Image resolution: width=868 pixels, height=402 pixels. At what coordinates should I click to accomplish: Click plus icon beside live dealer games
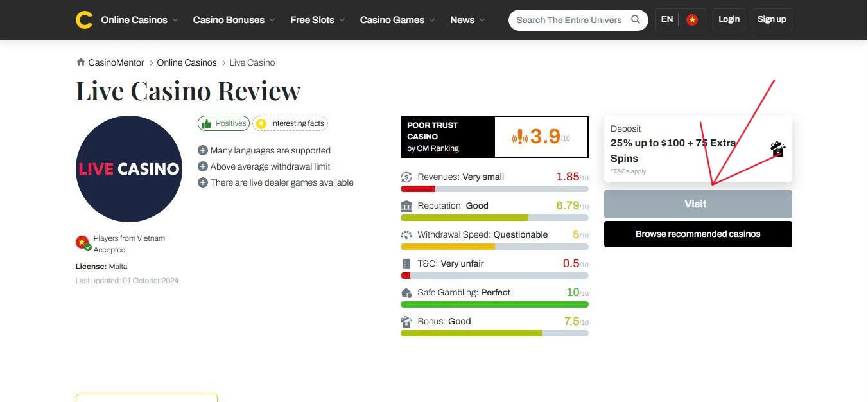pos(203,182)
